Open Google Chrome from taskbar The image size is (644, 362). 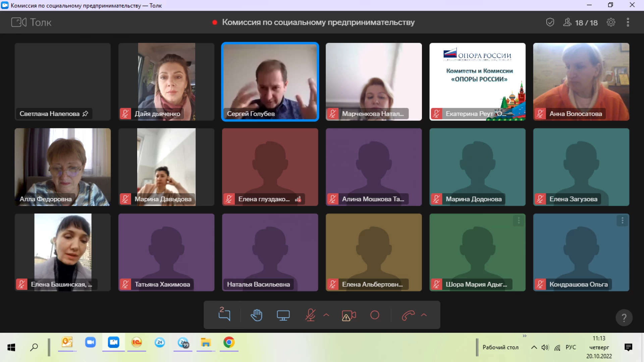pos(229,343)
